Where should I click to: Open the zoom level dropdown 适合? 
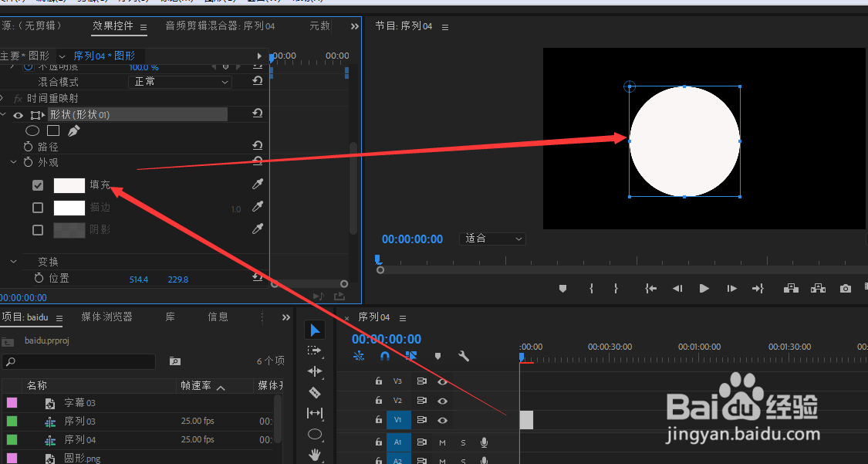(x=492, y=239)
